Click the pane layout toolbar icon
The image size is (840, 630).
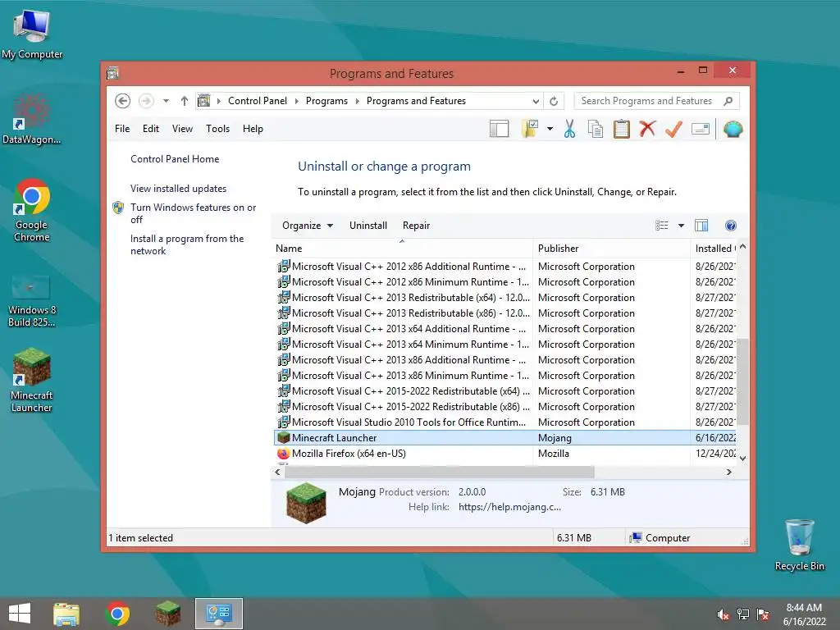(500, 129)
